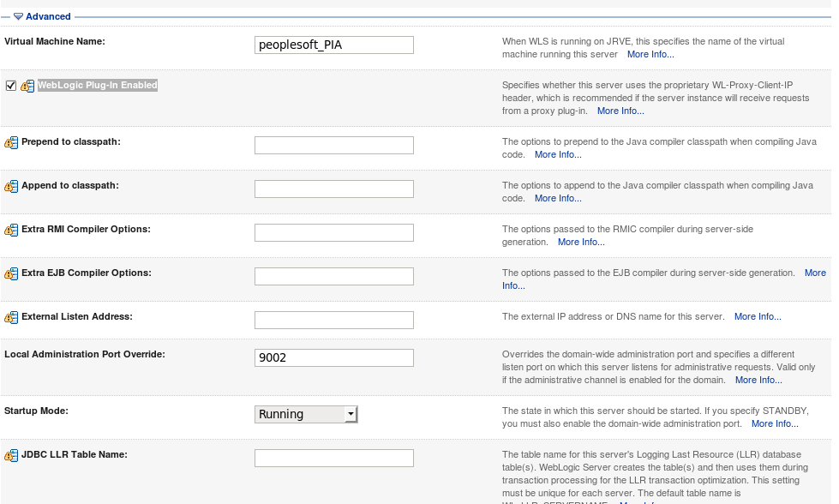Select the icon beside Extra EJB Compiler Options
The image size is (839, 504).
pyautogui.click(x=11, y=273)
